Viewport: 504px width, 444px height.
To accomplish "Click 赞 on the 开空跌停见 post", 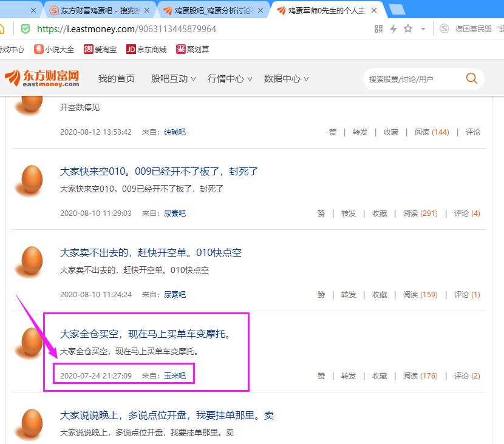I will click(333, 132).
